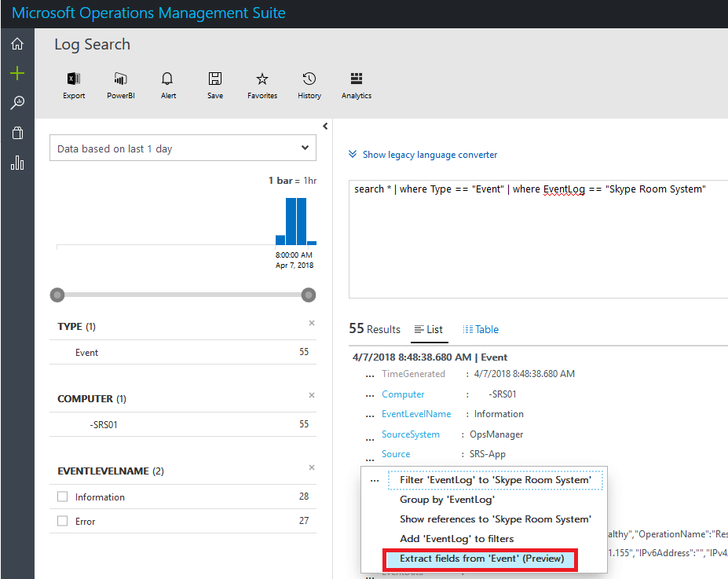This screenshot has width=728, height=579.
Task: Choose Extract fields from 'Event' (Preview)
Action: point(481,559)
